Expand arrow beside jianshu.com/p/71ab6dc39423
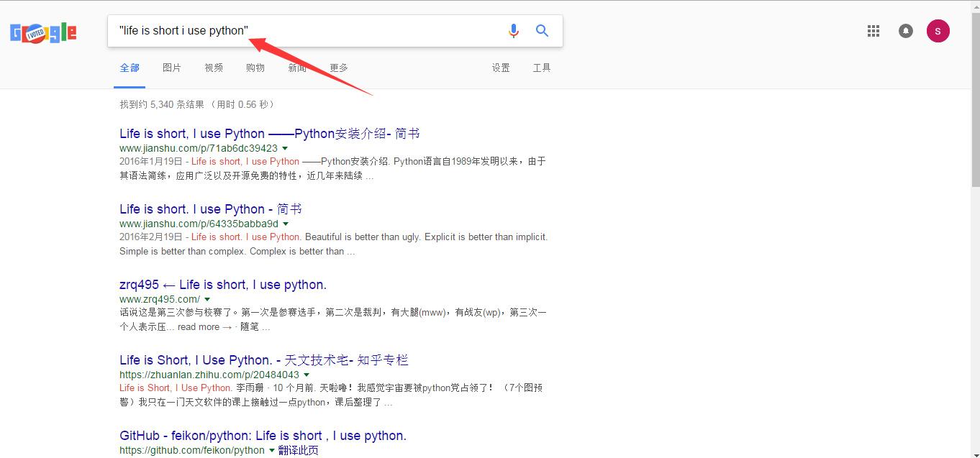Viewport: 980px width, 458px height. click(x=285, y=148)
